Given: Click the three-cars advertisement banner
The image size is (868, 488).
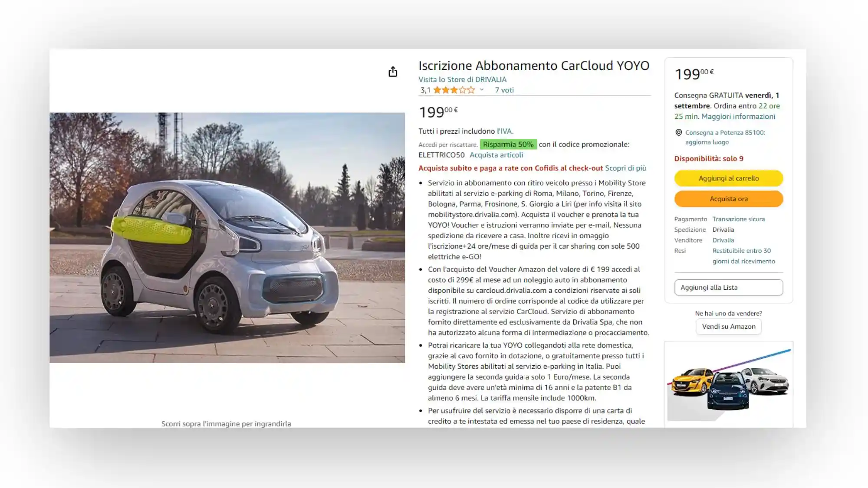Looking at the screenshot, I should [x=729, y=383].
